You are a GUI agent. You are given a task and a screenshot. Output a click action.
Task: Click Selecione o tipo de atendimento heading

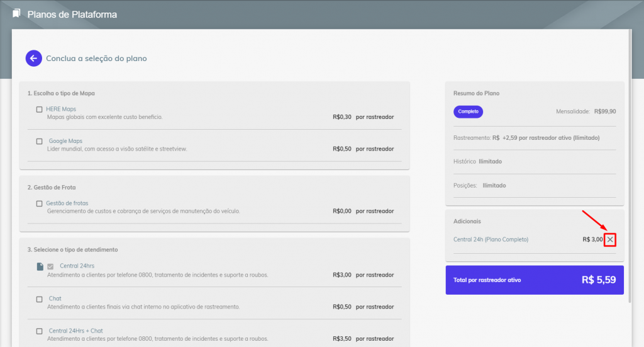pos(73,249)
